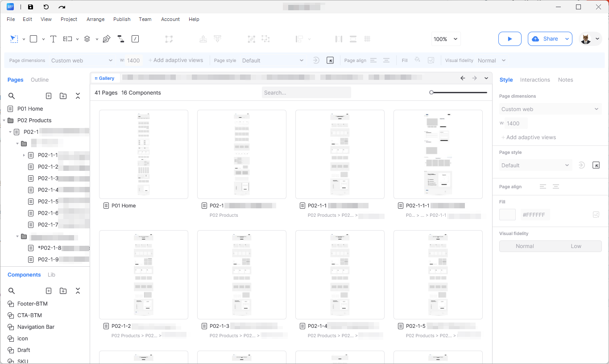Click the stacked layers dynamic panel tool
The height and width of the screenshot is (364, 609).
pos(87,39)
